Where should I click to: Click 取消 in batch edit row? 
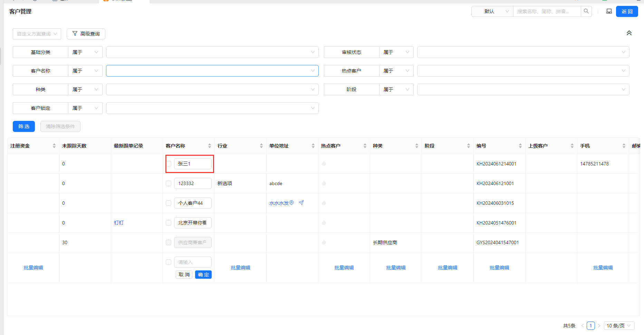[x=184, y=275]
